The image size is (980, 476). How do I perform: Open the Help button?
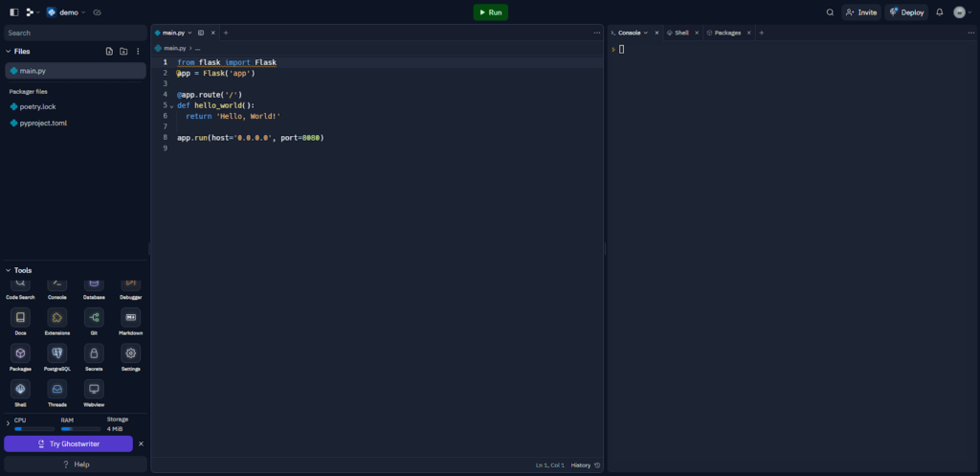(x=76, y=465)
